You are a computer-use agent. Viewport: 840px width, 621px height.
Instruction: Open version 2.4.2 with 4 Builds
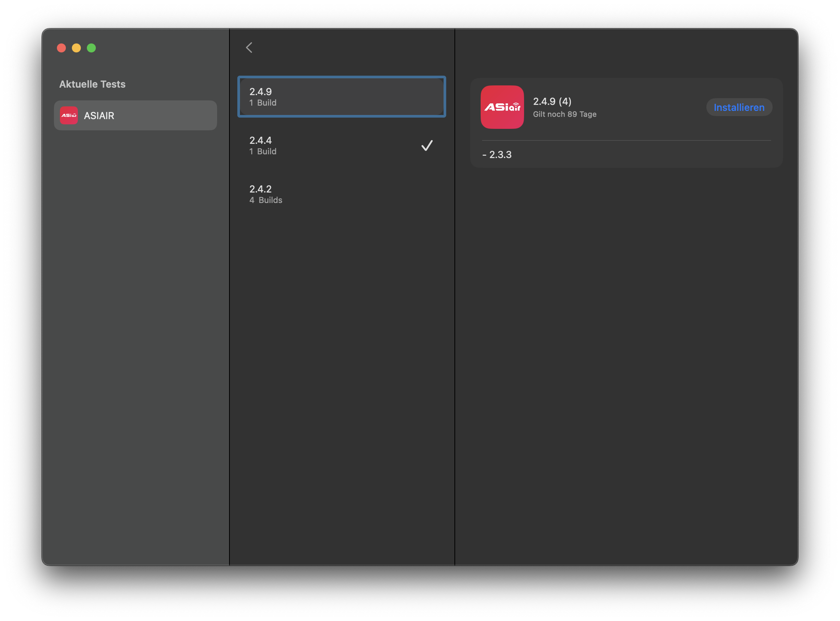(341, 194)
